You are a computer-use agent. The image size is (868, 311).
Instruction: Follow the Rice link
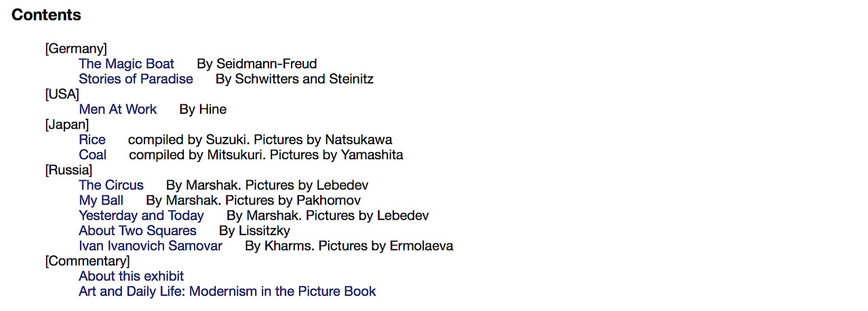point(92,140)
